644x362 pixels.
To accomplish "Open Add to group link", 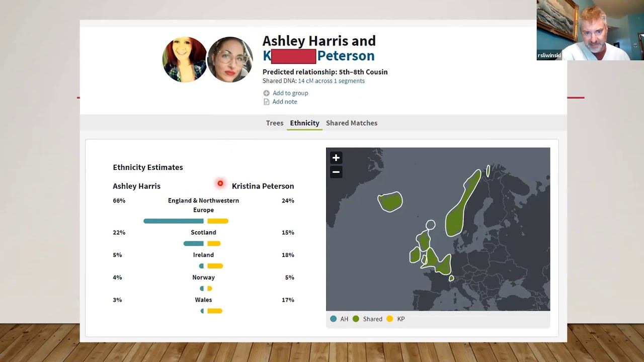I will (x=290, y=93).
